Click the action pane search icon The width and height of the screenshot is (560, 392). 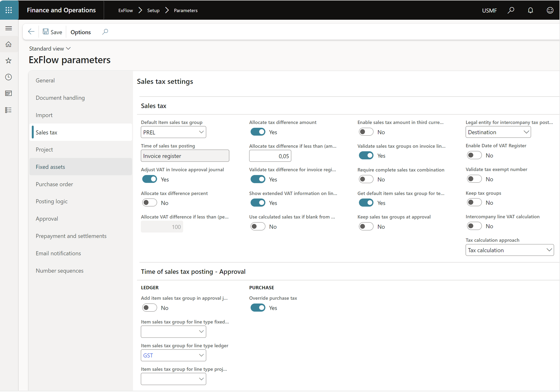click(105, 32)
